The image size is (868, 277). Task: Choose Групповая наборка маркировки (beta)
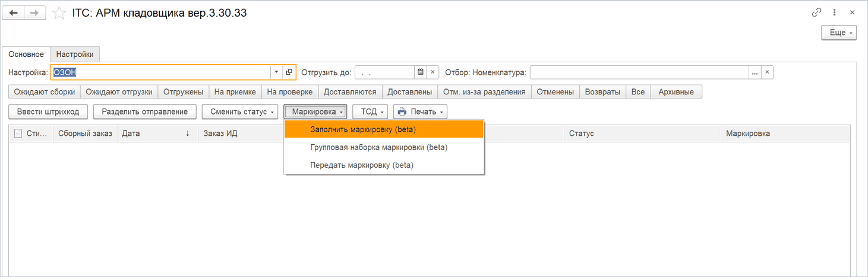point(384,147)
